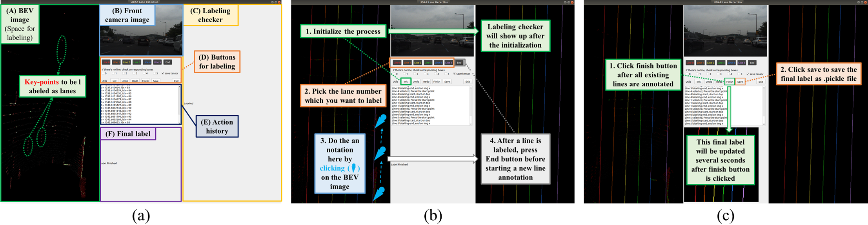Check no-line box 4 in panel (a)
The height and width of the screenshot is (225, 868).
tap(144, 73)
